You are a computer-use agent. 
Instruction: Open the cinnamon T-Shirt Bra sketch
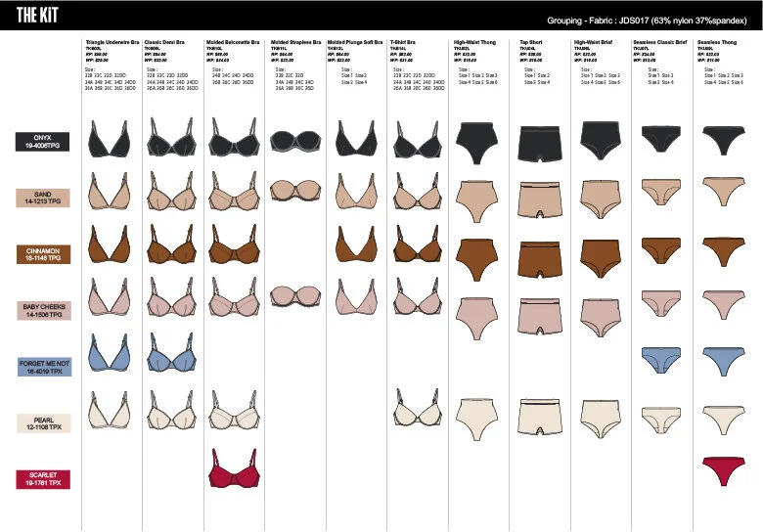[418, 244]
